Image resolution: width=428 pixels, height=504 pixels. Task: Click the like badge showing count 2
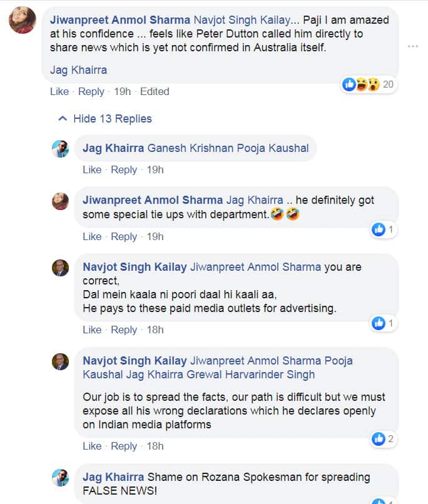point(380,438)
